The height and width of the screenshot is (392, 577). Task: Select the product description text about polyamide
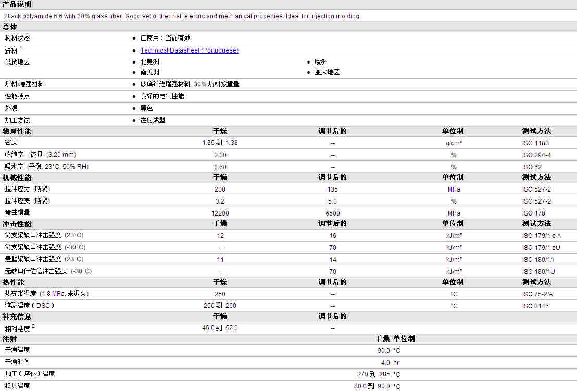(x=182, y=16)
